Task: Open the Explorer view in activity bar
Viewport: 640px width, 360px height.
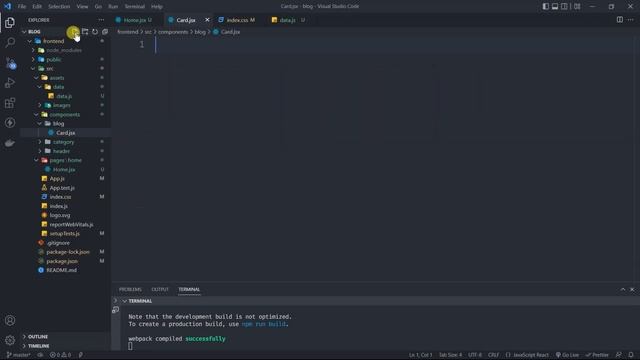Action: pyautogui.click(x=10, y=23)
